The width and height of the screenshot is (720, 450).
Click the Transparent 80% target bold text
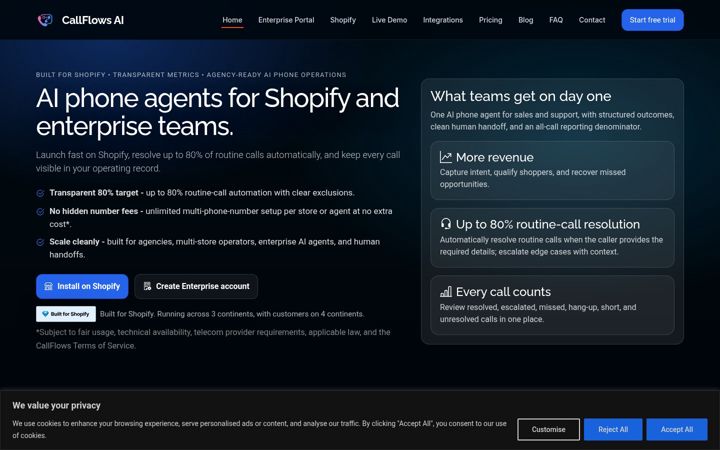point(94,193)
